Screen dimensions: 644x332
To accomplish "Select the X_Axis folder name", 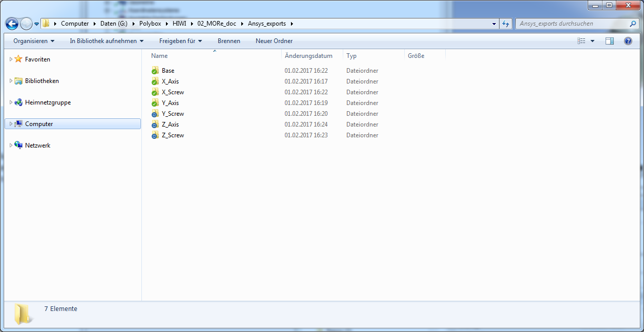I will 170,81.
